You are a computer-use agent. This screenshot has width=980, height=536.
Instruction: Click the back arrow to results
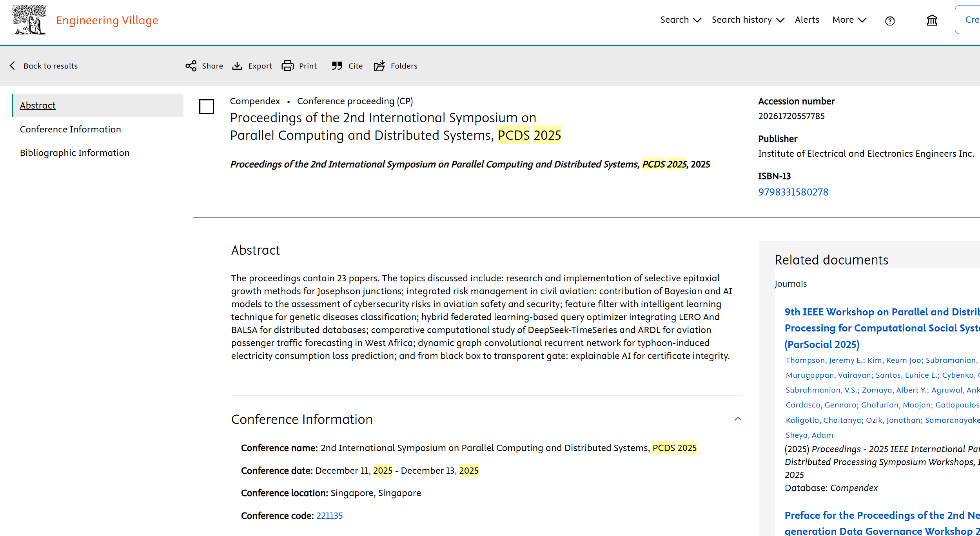tap(13, 66)
